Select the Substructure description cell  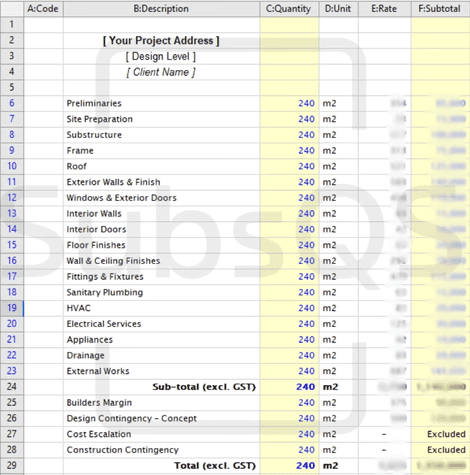pyautogui.click(x=161, y=135)
